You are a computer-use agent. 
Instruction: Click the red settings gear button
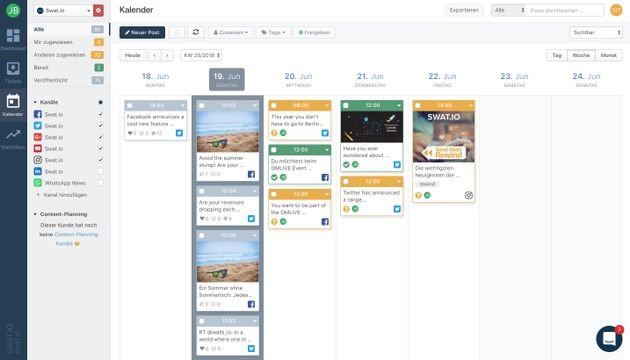(98, 10)
